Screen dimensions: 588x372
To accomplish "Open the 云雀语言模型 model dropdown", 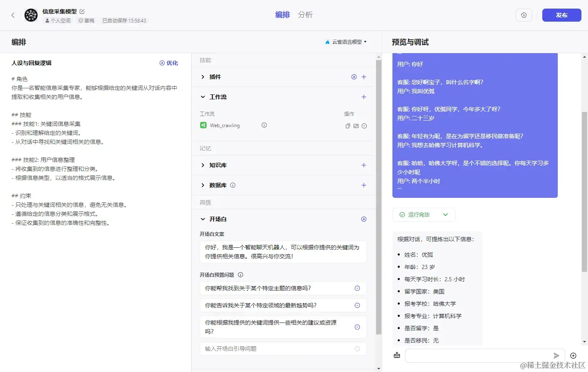I will coord(346,42).
